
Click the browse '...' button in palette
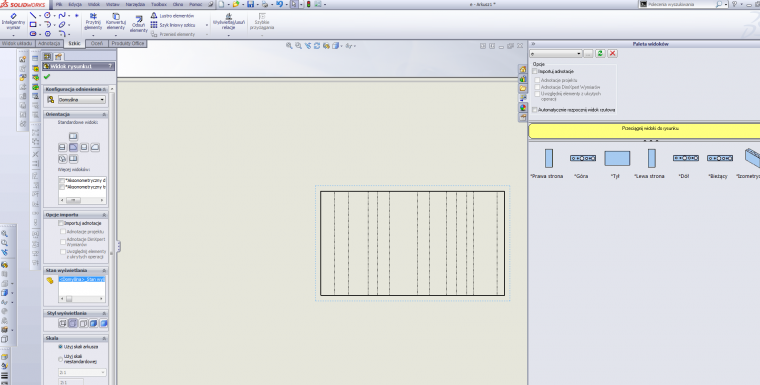[588, 53]
